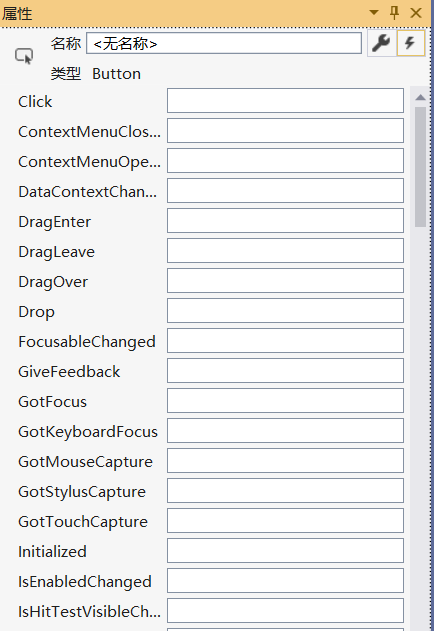Select the DragEnter event input box

[285, 221]
